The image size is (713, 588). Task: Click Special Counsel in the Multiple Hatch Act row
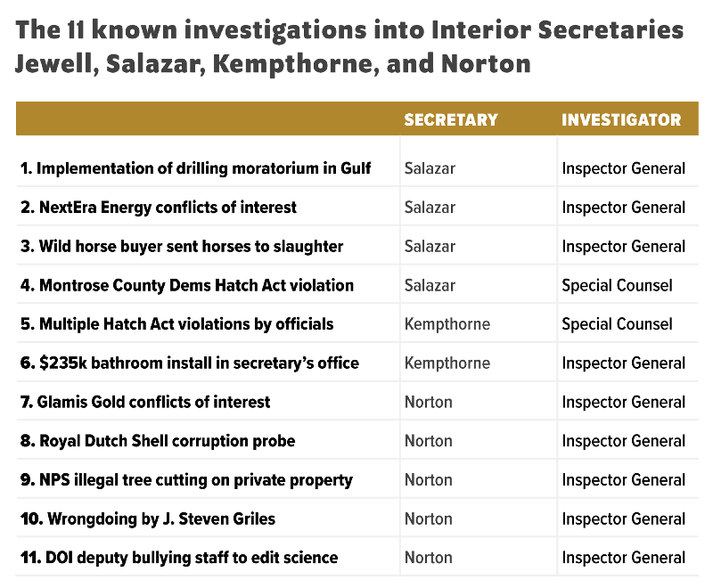pos(617,324)
